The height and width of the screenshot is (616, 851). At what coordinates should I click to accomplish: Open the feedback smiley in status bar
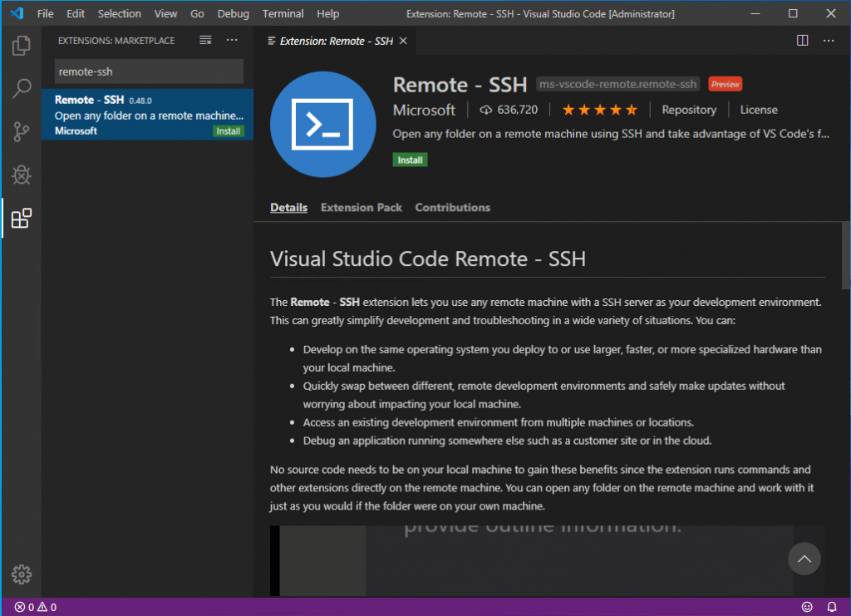[x=807, y=607]
